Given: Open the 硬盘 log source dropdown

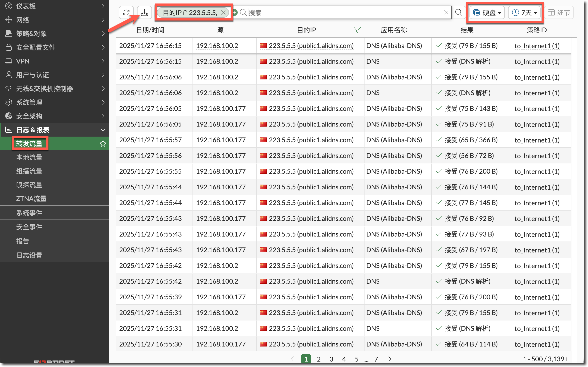Looking at the screenshot, I should coord(487,12).
